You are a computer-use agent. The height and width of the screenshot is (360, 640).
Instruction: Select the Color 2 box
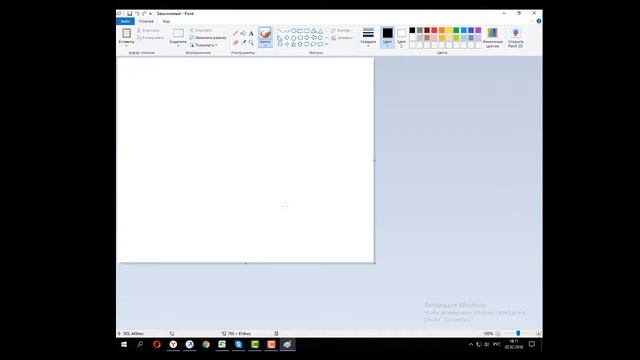tap(401, 38)
